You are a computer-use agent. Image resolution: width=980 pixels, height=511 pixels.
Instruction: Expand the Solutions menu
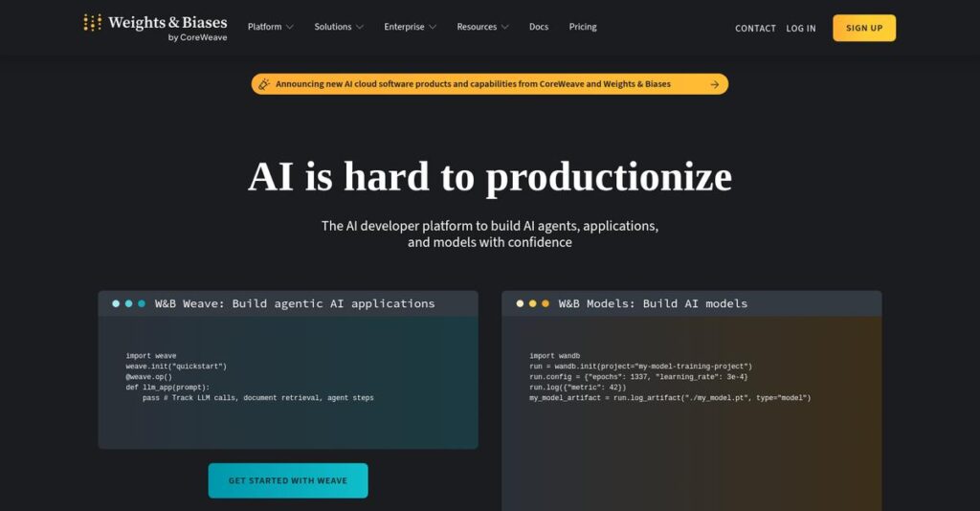point(338,27)
